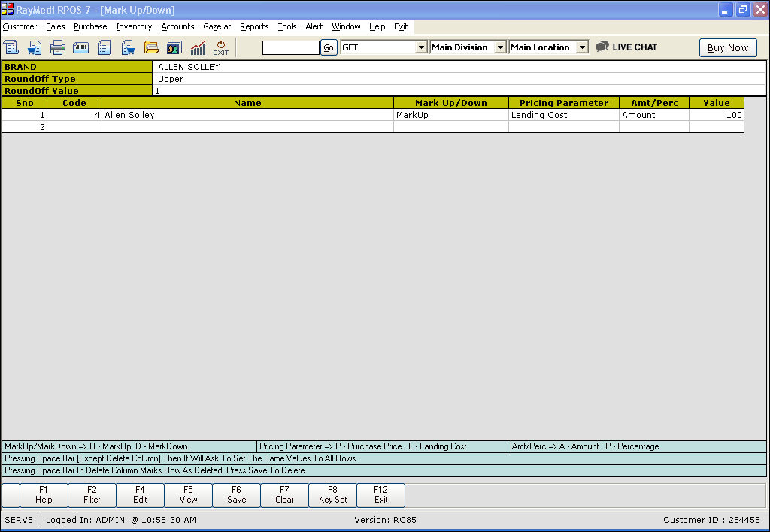
Task: Click the EXIT power toolbar icon
Action: tap(221, 47)
